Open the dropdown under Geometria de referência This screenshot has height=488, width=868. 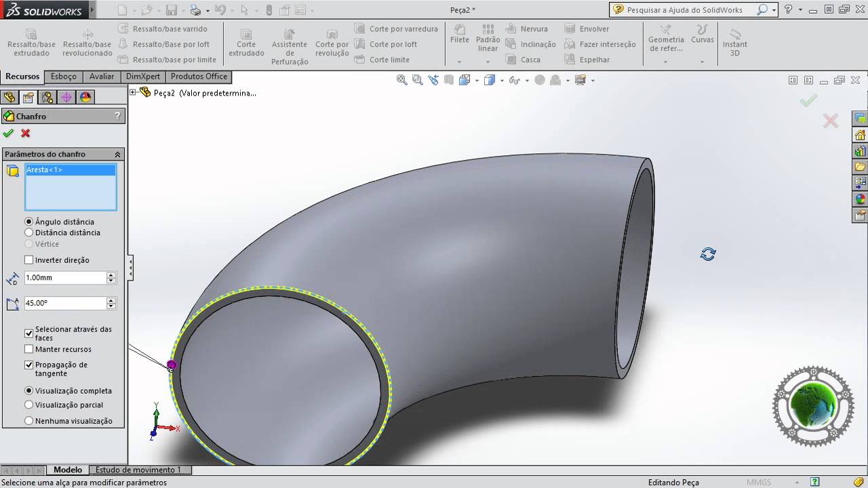(666, 62)
